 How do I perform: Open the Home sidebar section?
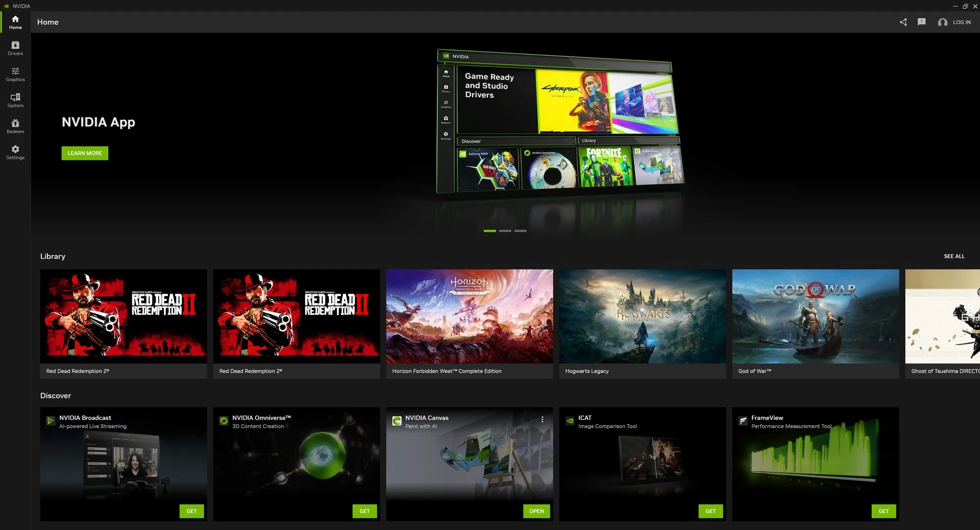pos(15,22)
